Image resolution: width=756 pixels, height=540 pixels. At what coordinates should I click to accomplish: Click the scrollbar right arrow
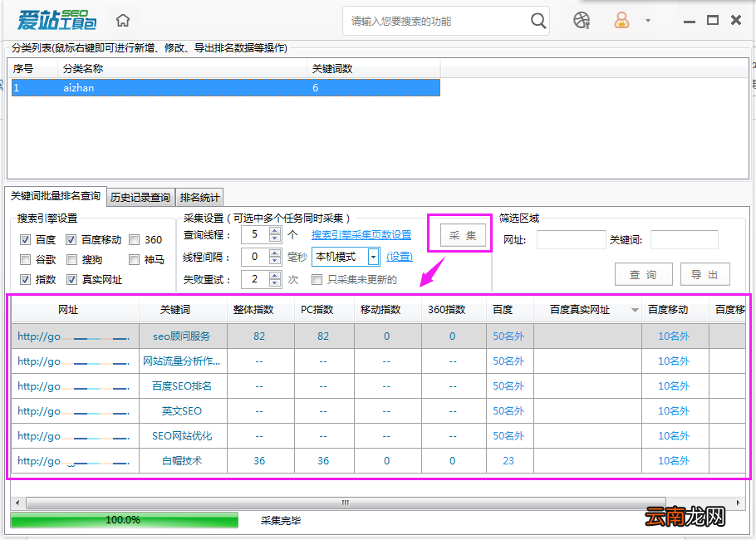(x=739, y=503)
